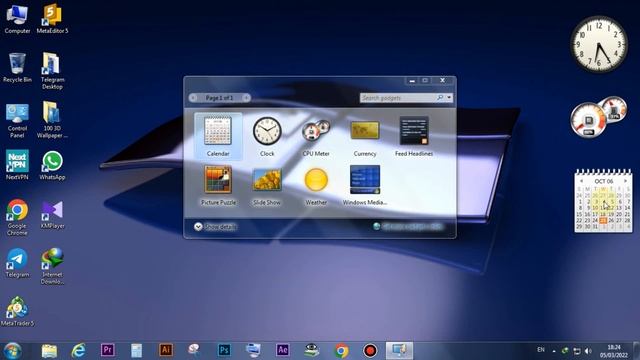Image resolution: width=640 pixels, height=360 pixels.
Task: Click the Search gadgets input field
Action: [x=398, y=98]
